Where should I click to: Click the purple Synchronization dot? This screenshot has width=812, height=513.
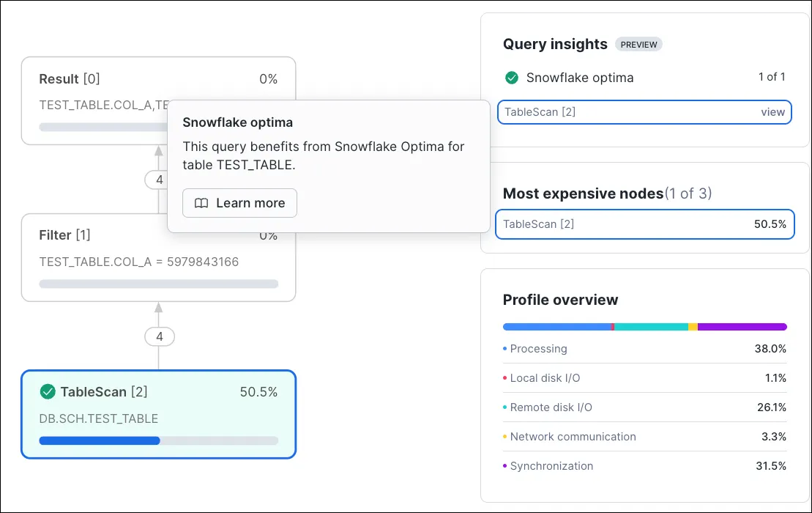coord(505,466)
